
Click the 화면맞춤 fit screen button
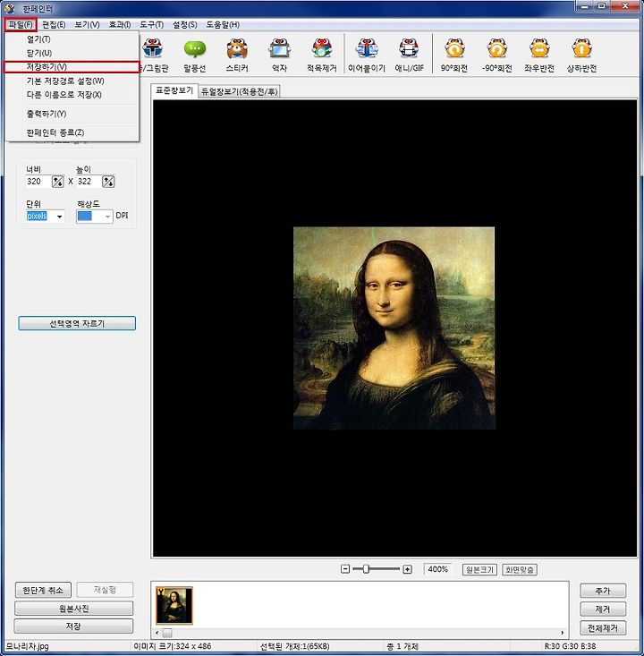tap(520, 570)
